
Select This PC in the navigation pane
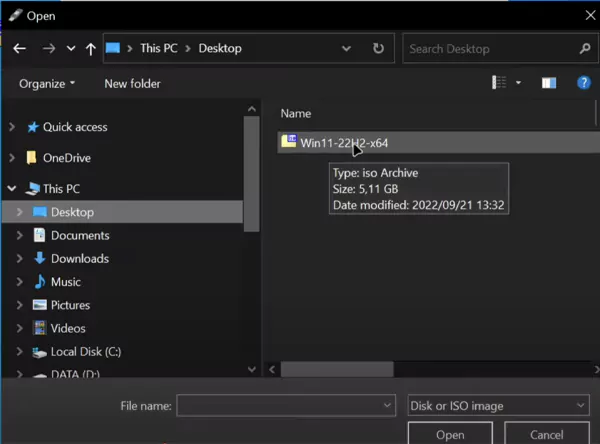61,188
